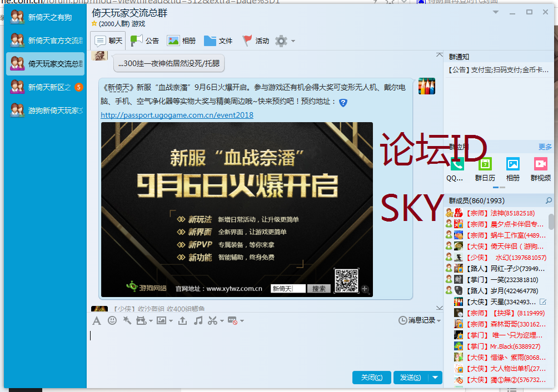Open 群视频 video app icon
This screenshot has width=558, height=392.
click(x=541, y=164)
